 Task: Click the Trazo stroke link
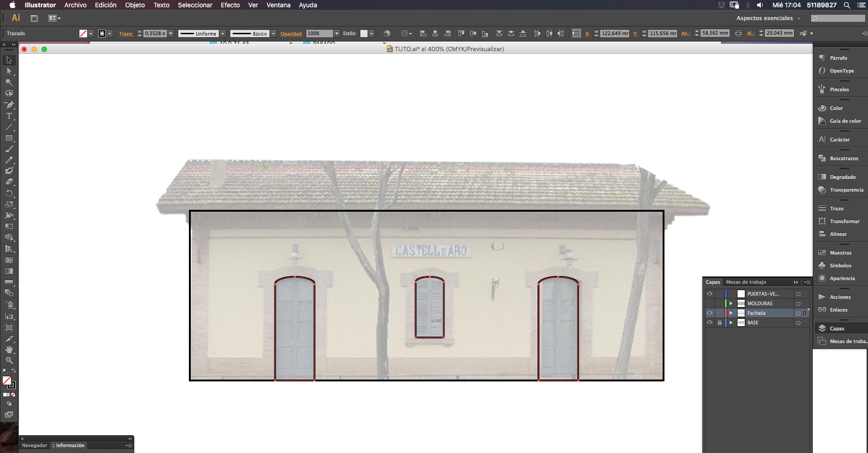[x=126, y=34]
